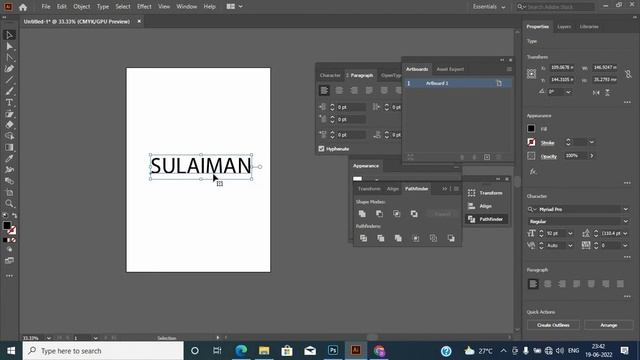Image resolution: width=640 pixels, height=360 pixels.
Task: Open the Window menu
Action: (187, 7)
